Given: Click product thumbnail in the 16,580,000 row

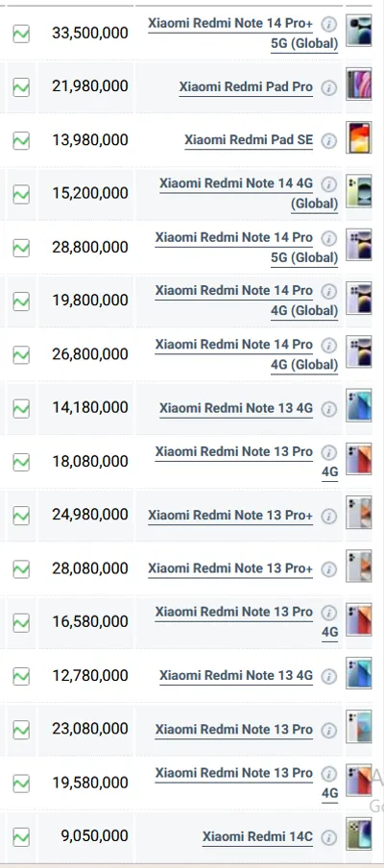Looking at the screenshot, I should coord(359,619).
